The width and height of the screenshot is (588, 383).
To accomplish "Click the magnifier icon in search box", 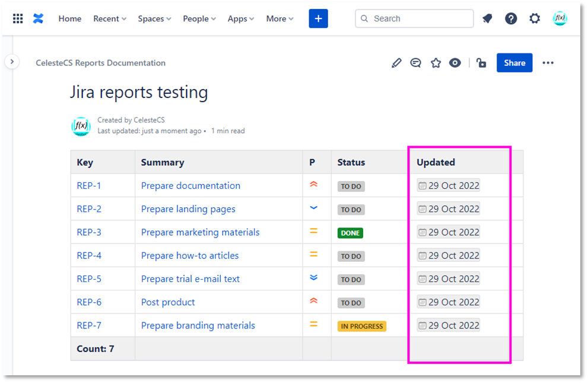I will pos(364,18).
